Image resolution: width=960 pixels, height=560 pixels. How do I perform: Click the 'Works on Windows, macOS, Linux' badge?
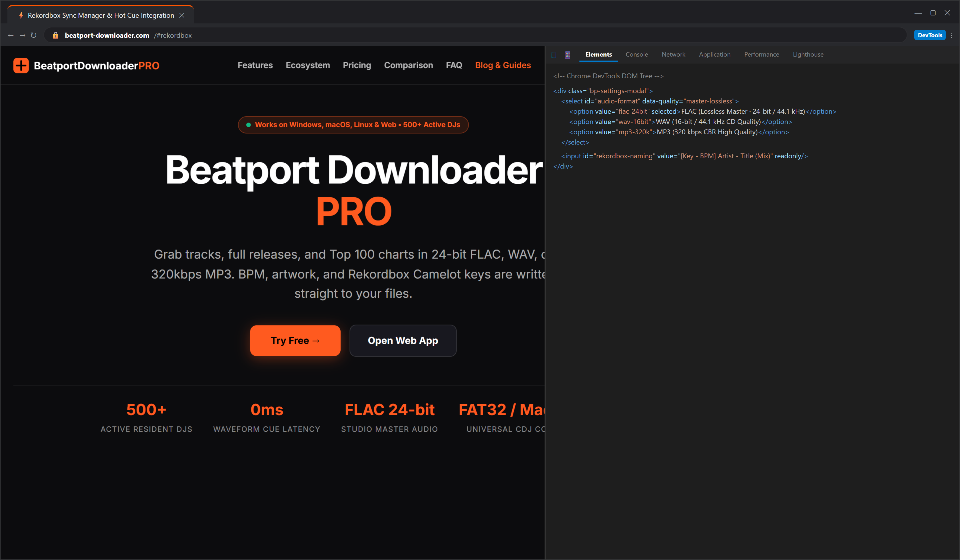pos(353,125)
